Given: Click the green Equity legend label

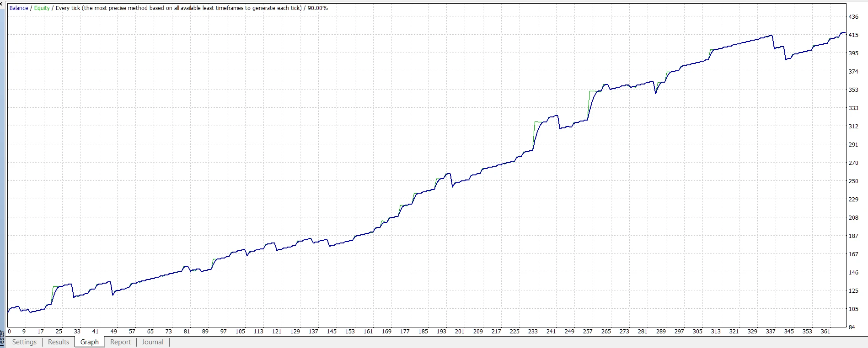Looking at the screenshot, I should (42, 8).
